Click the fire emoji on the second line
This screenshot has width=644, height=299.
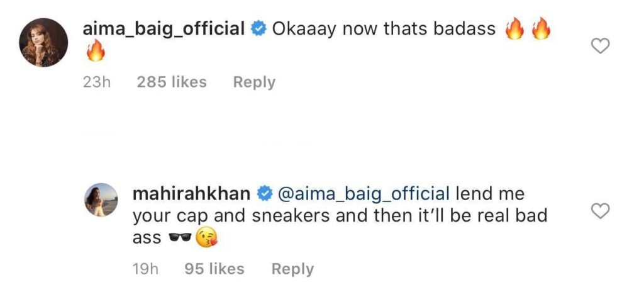pos(94,54)
